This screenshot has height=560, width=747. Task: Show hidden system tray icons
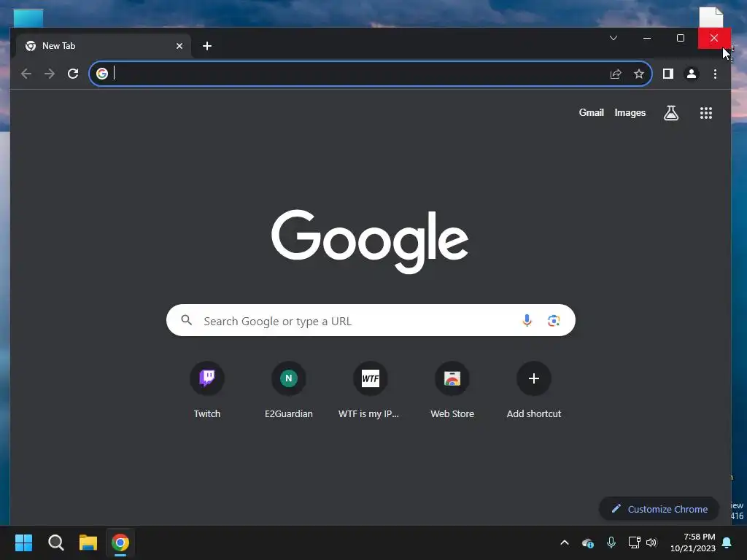pyautogui.click(x=565, y=542)
